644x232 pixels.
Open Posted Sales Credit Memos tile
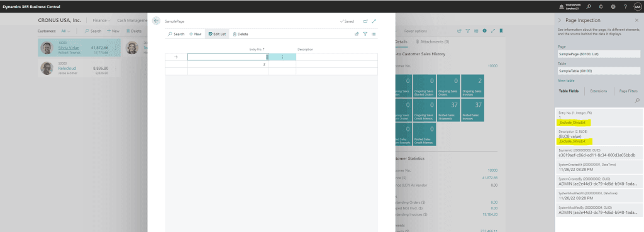[x=425, y=134]
